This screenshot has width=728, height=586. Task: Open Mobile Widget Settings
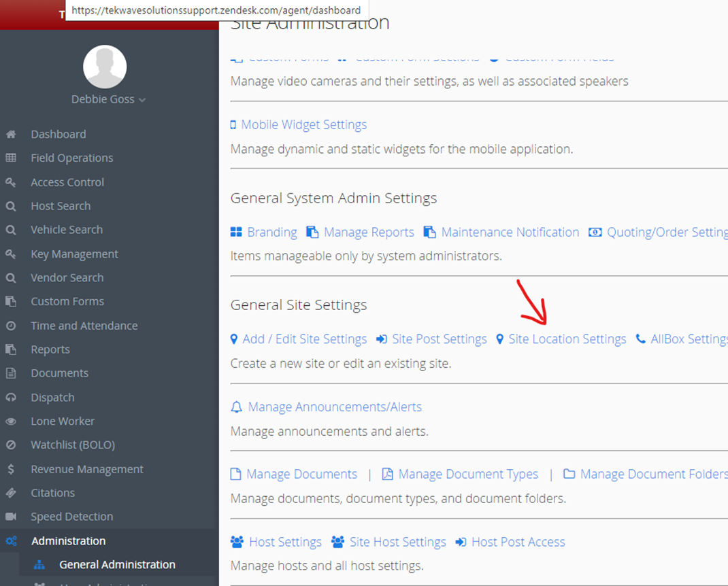click(303, 124)
